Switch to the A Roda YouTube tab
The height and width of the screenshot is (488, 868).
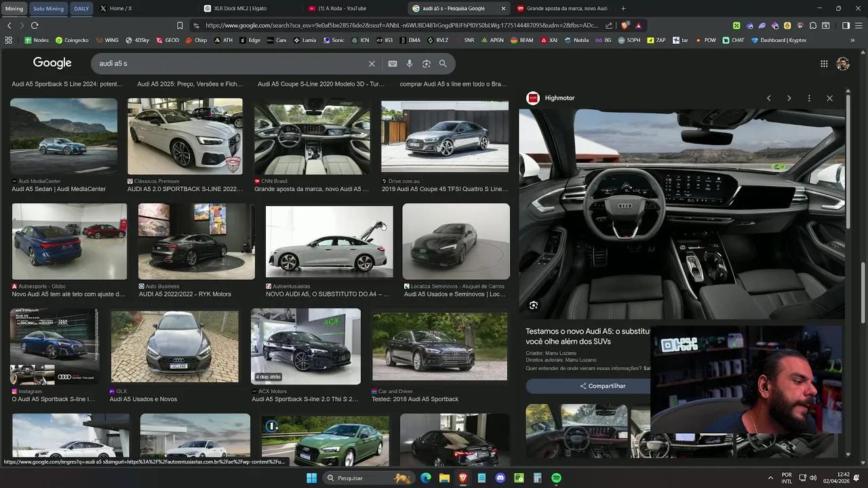click(354, 8)
